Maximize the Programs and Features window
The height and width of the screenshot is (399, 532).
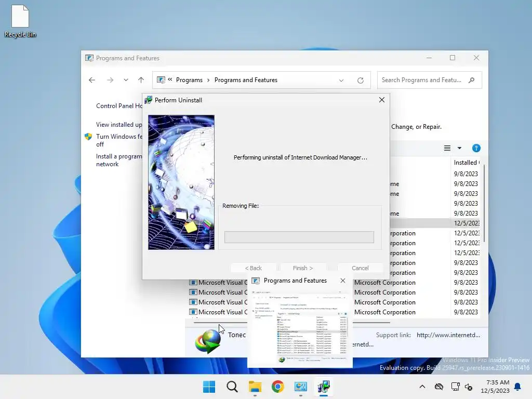point(453,58)
